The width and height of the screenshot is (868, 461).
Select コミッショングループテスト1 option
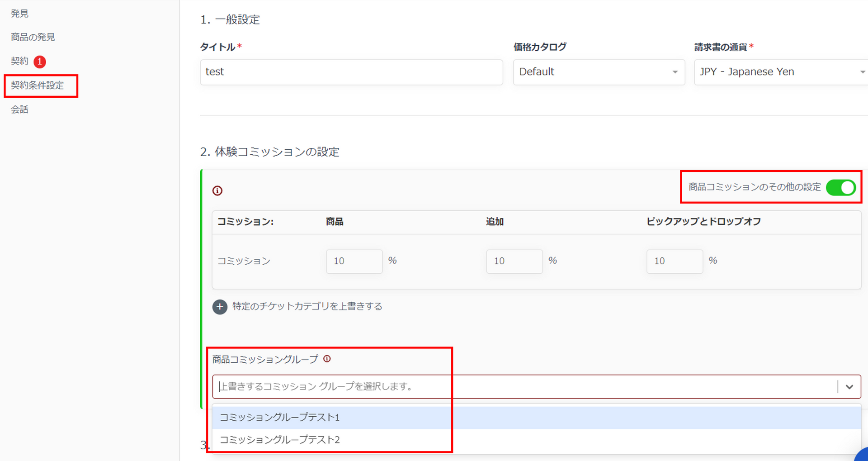pos(279,417)
